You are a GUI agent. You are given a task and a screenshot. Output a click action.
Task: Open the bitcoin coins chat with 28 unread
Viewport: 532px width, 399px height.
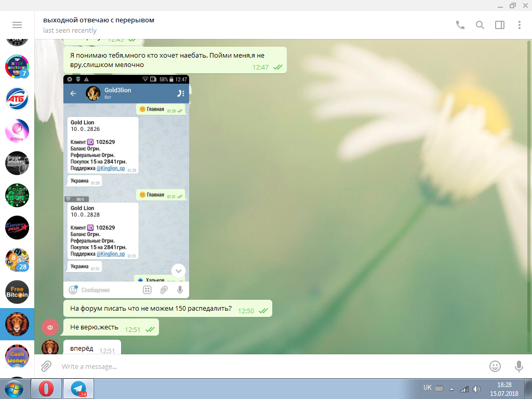tap(17, 260)
